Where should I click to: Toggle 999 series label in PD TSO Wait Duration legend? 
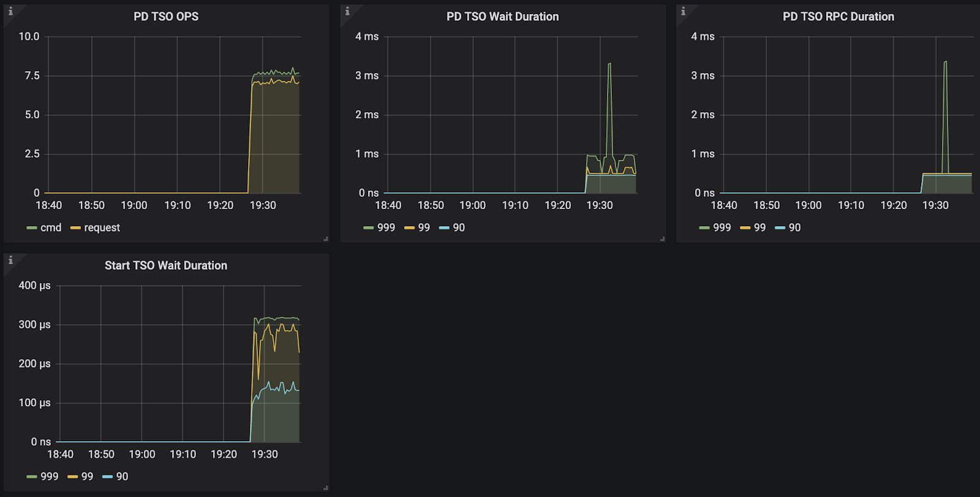coord(386,227)
